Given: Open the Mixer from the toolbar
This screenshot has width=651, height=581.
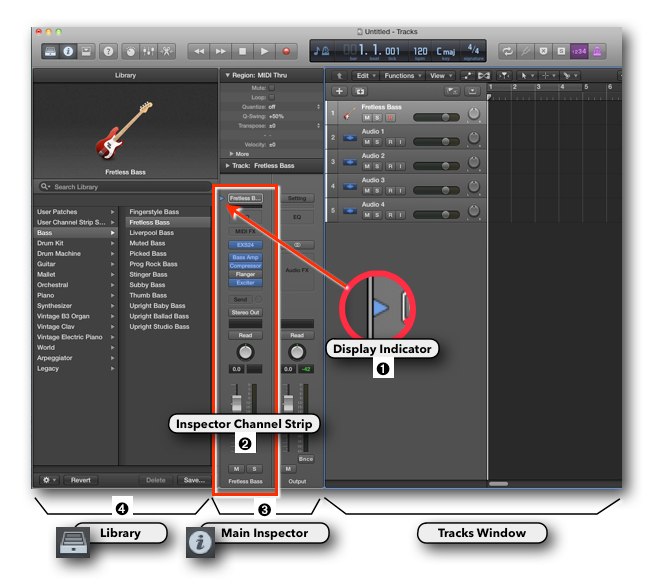Looking at the screenshot, I should click(x=149, y=50).
